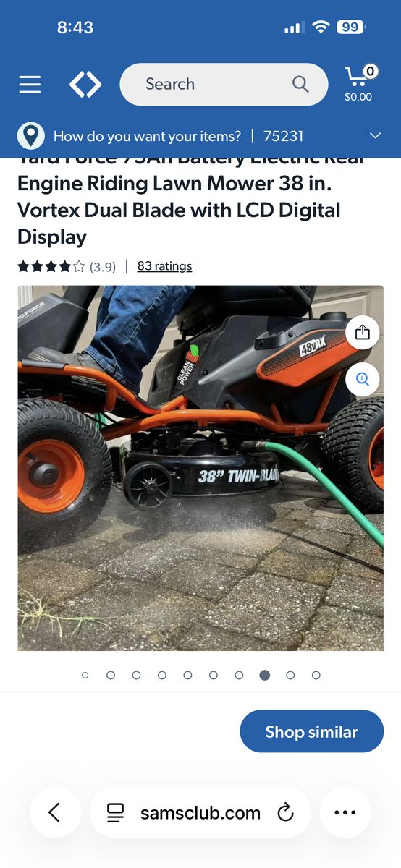Viewport: 401px width, 868px height.
Task: Go back with the browser back arrow
Action: coord(55,812)
